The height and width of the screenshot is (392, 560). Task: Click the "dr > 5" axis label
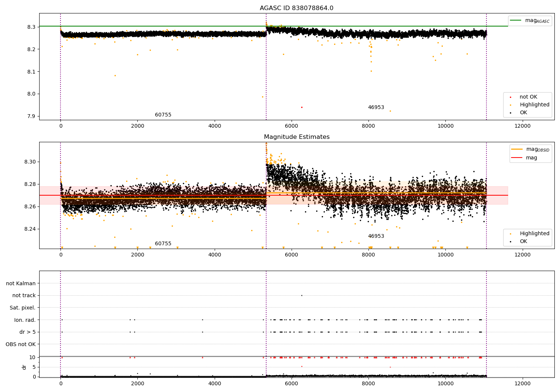[28, 332]
